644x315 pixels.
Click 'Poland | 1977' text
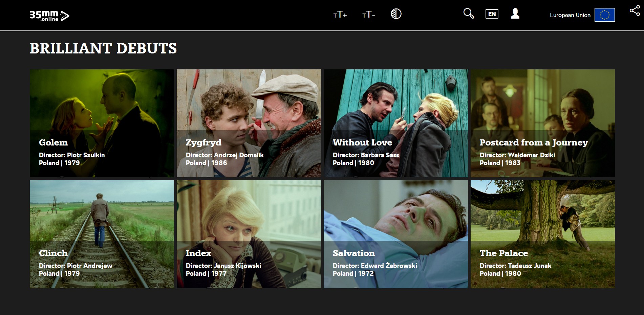click(x=206, y=273)
